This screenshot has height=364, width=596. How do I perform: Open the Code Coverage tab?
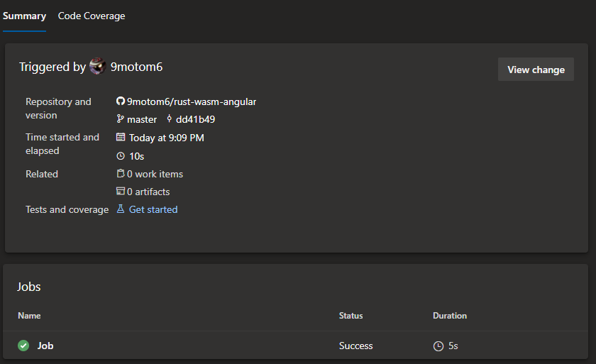[x=92, y=16]
